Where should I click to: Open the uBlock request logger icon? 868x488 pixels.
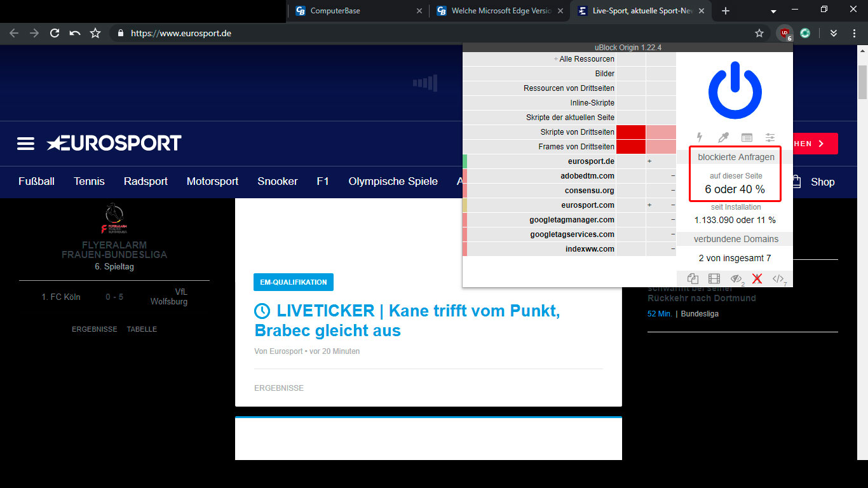pos(747,137)
